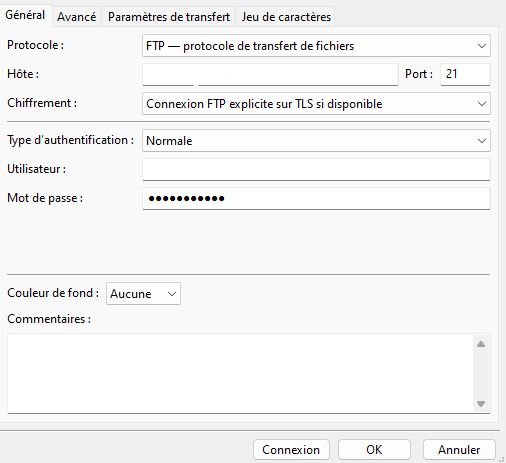Click the FTP protocol chevron arrow
Image resolution: width=506 pixels, height=463 pixels.
481,46
